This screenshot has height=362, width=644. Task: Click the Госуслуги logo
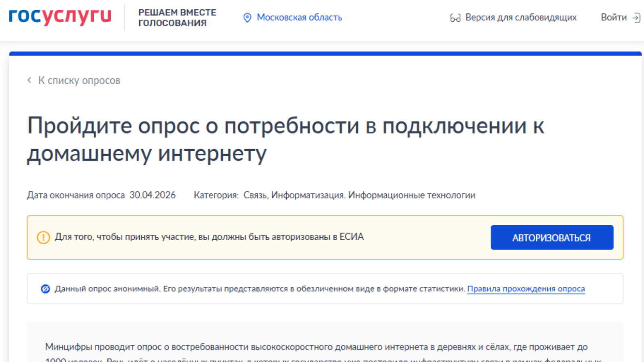(60, 16)
